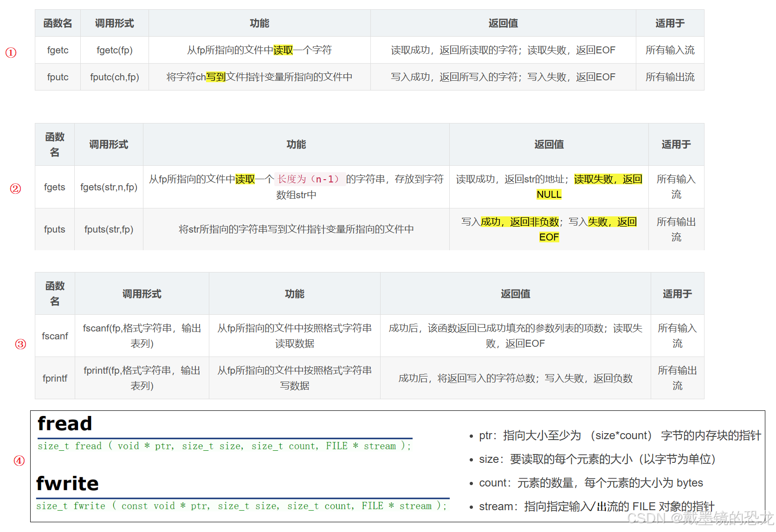Click the fgetc return value text ending 返回EOF

click(503, 50)
